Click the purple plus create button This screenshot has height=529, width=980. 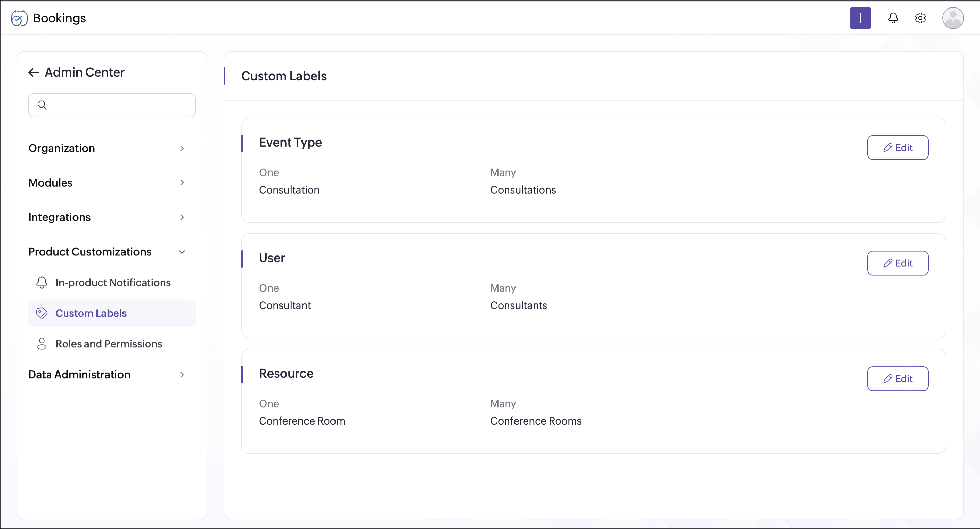pos(860,18)
